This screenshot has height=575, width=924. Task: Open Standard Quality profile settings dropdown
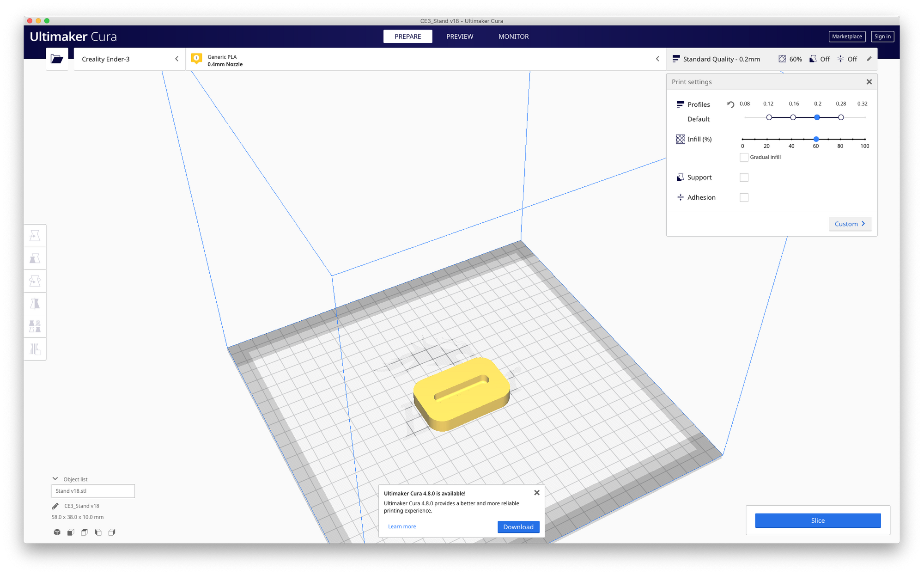pos(772,59)
